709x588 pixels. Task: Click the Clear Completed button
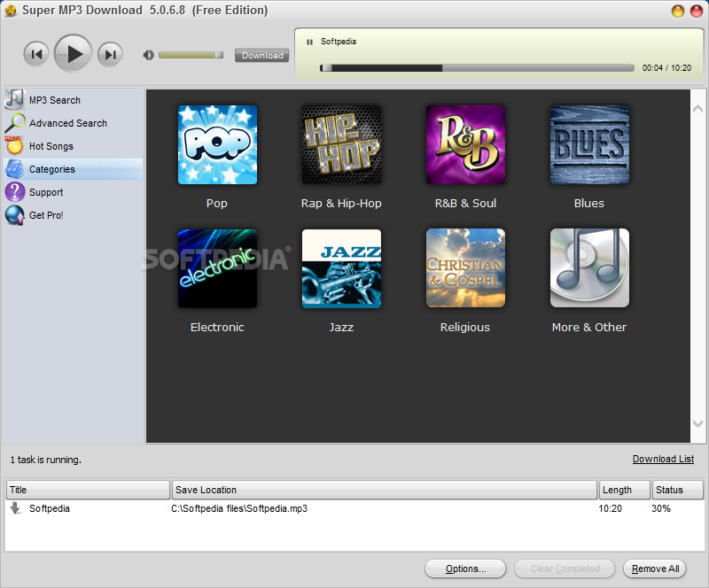pyautogui.click(x=565, y=569)
